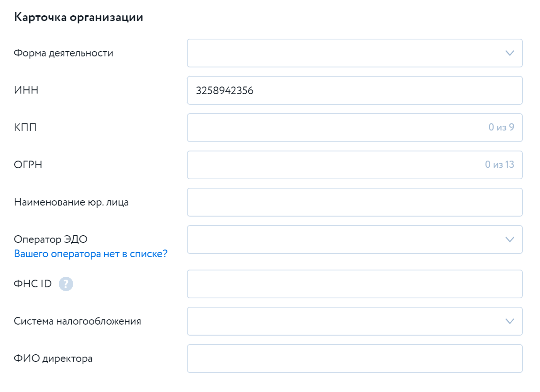Click the chevron arrow in Форма деятельности
Image resolution: width=540 pixels, height=392 pixels.
tap(510, 53)
